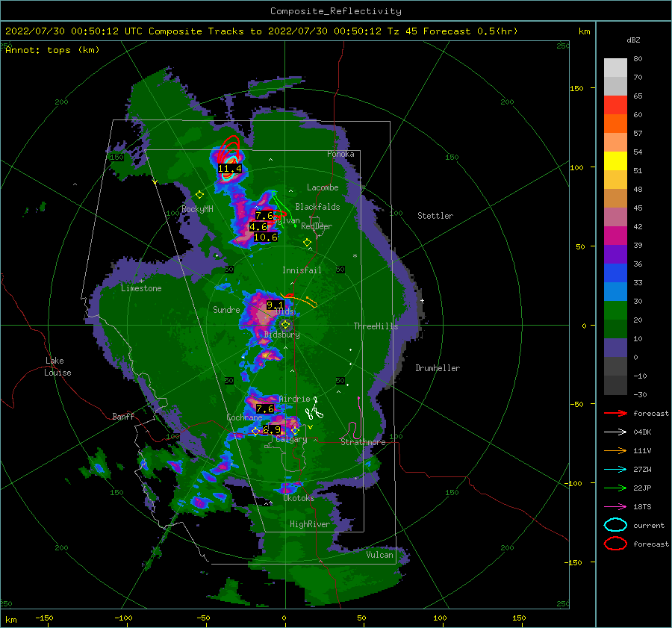This screenshot has width=672, height=628.
Task: Click the Lacombe city label
Action: (323, 187)
